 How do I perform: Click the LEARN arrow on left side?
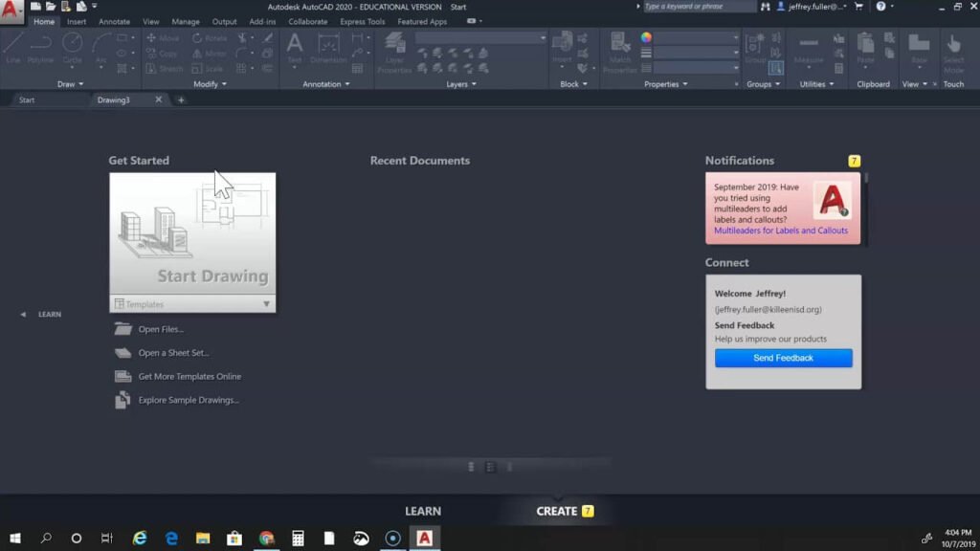pos(23,314)
